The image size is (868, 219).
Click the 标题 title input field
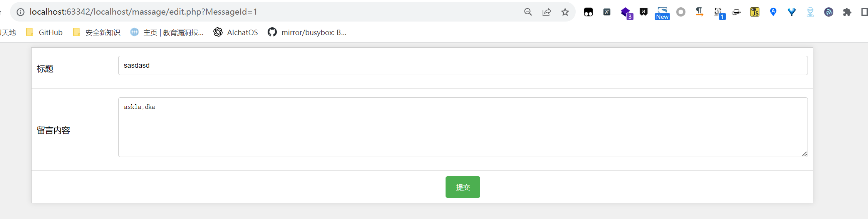pyautogui.click(x=462, y=65)
